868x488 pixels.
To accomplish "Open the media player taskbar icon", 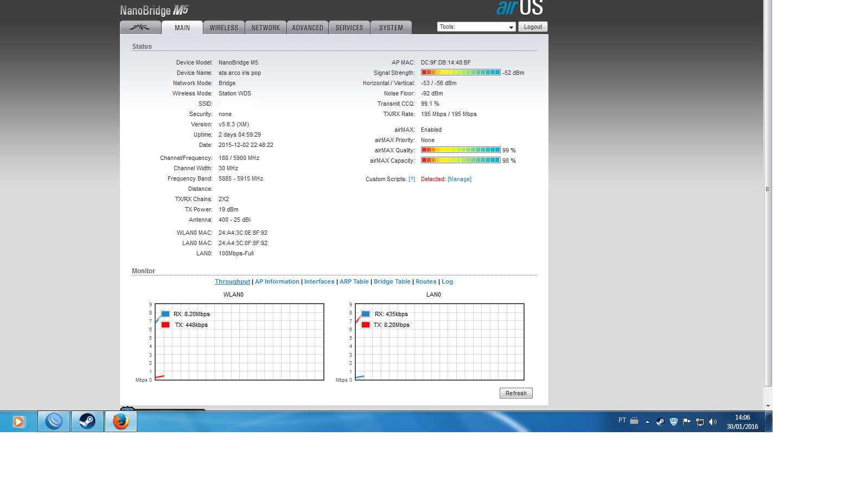I will click(x=18, y=421).
